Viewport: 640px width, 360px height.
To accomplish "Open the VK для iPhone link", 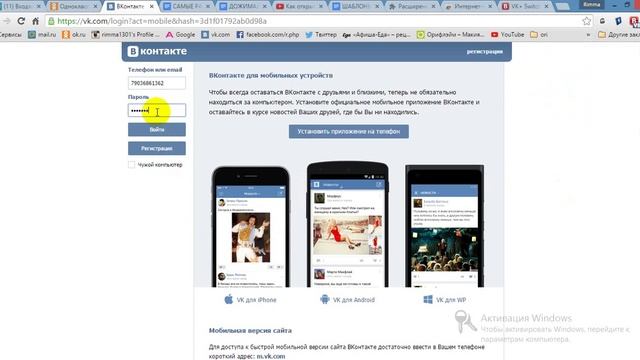I will pyautogui.click(x=256, y=300).
